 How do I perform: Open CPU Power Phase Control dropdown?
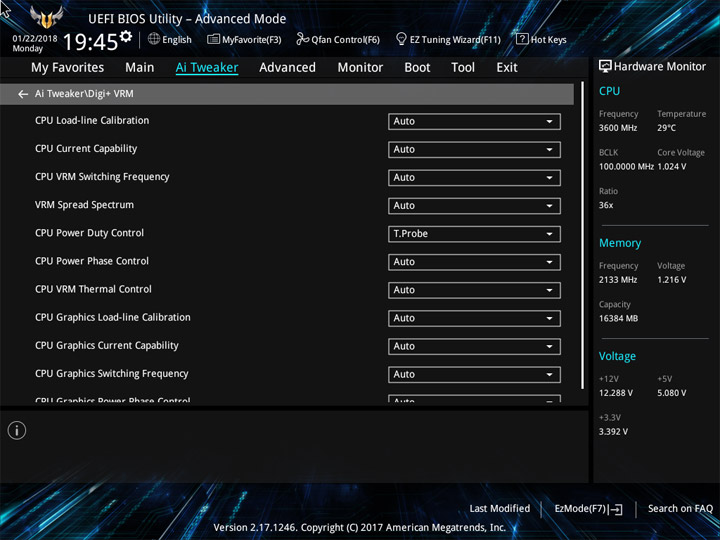click(474, 262)
